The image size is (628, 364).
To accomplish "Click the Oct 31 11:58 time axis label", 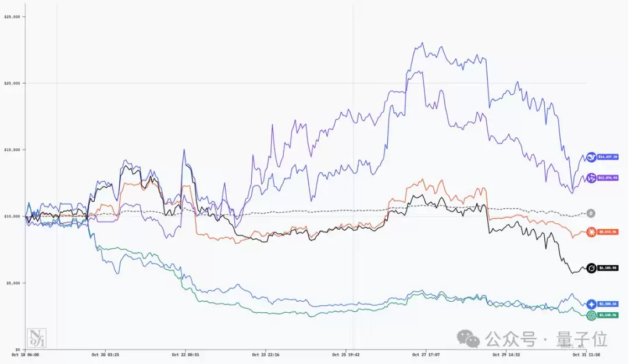I will click(x=587, y=354).
